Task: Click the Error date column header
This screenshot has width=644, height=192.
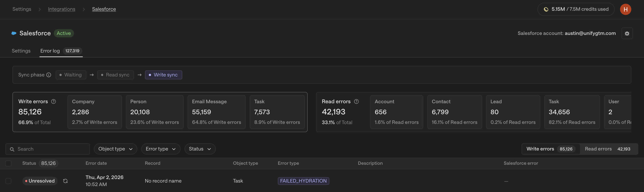Action: tap(96, 163)
